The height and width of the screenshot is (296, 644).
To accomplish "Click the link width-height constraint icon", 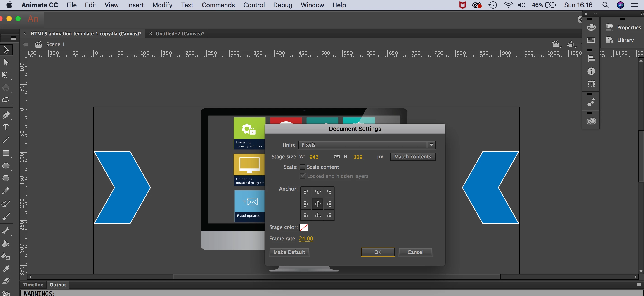I will pyautogui.click(x=336, y=157).
